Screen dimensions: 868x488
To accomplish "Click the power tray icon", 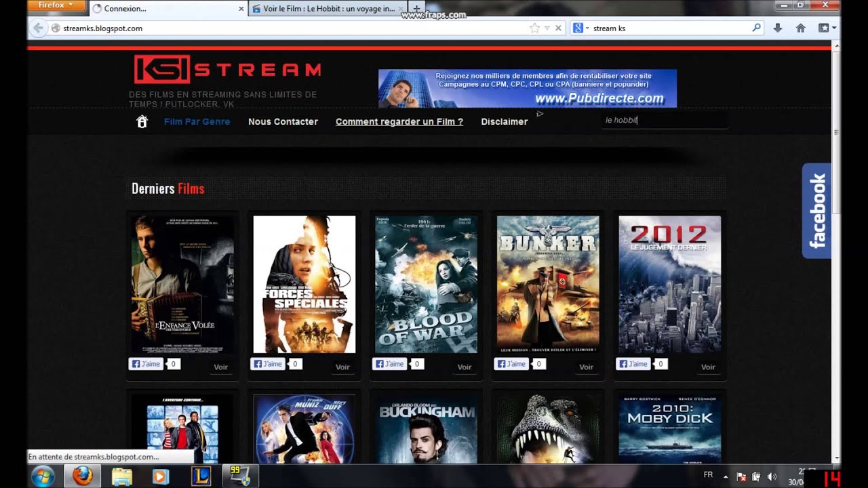I will coord(756,476).
